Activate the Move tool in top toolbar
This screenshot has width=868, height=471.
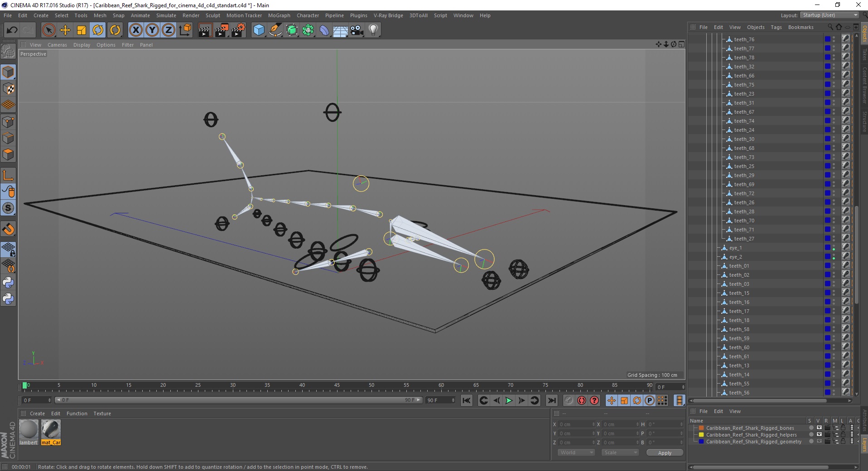65,30
